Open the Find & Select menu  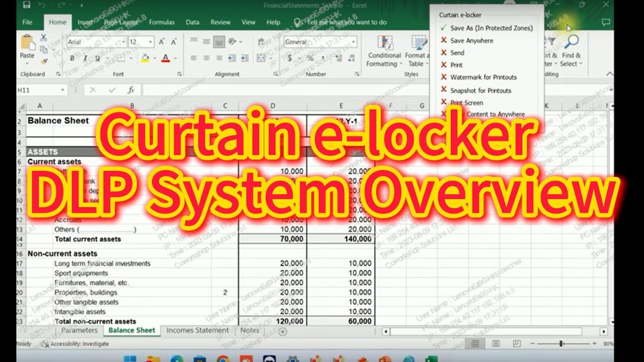571,51
